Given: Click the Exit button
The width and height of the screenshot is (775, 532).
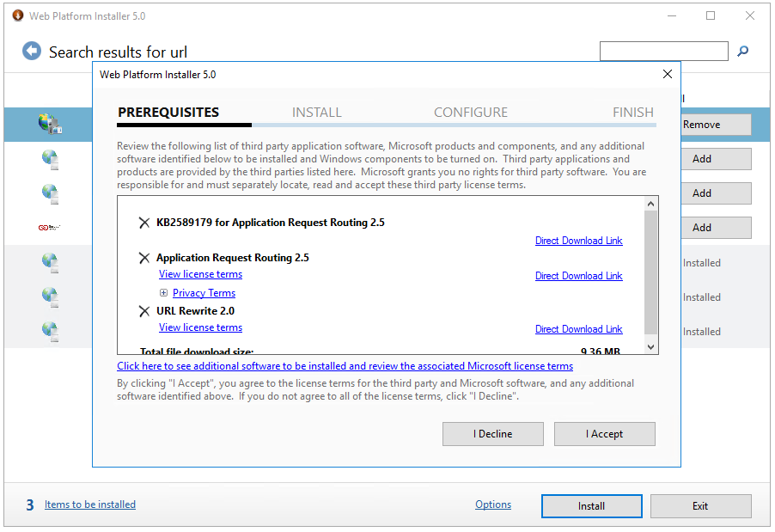Looking at the screenshot, I should point(700,506).
